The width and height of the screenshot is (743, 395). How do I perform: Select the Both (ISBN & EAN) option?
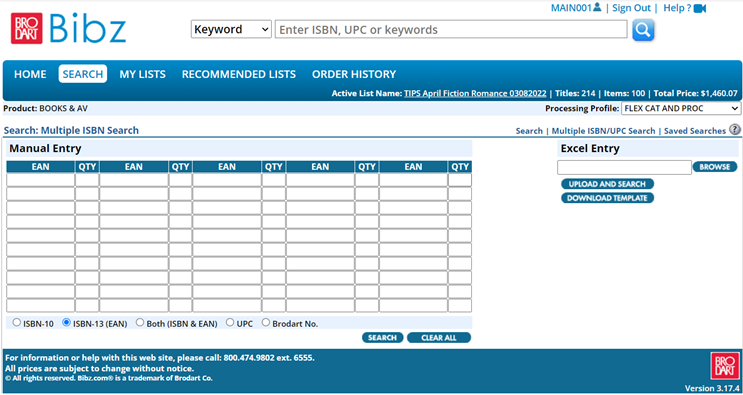click(139, 323)
